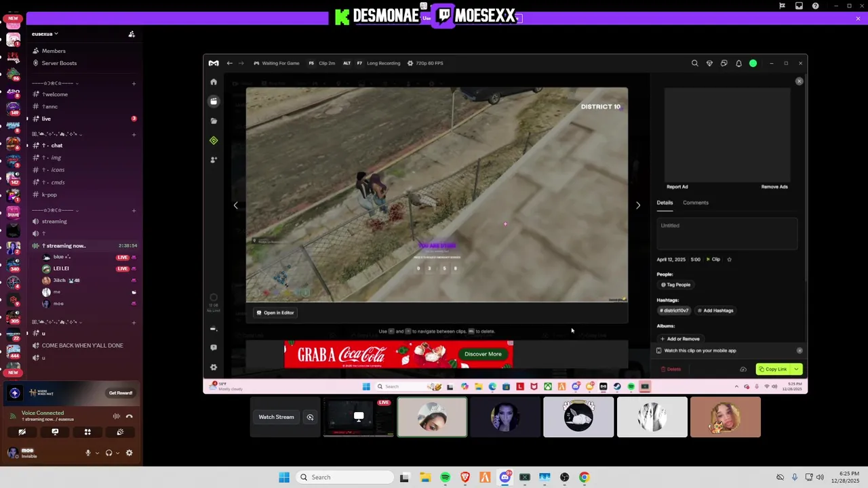The height and width of the screenshot is (488, 868).
Task: Go to next clip with right arrow
Action: (x=638, y=205)
